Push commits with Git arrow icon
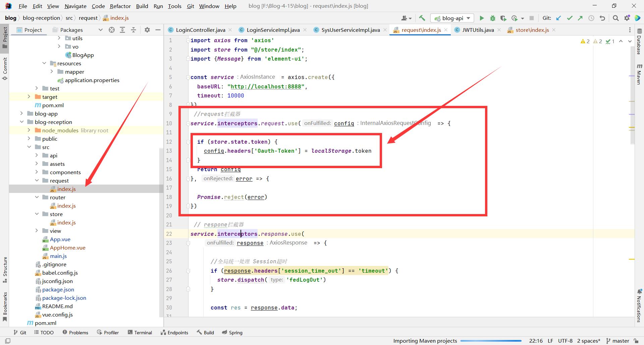Image resolution: width=644 pixels, height=345 pixels. coord(580,18)
